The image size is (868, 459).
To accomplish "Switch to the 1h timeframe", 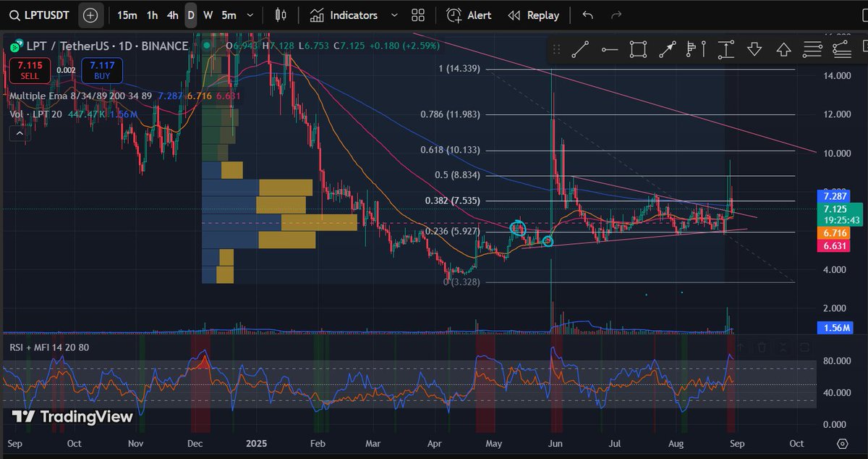I will (152, 15).
